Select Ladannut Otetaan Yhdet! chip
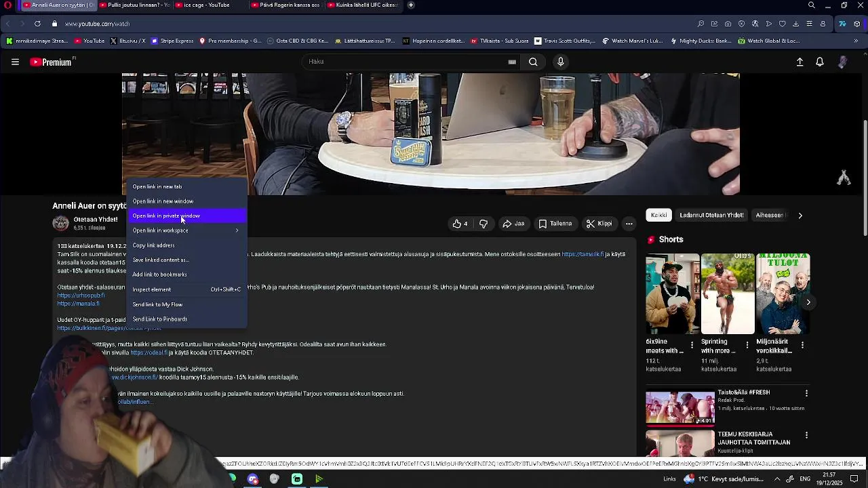 pyautogui.click(x=711, y=216)
